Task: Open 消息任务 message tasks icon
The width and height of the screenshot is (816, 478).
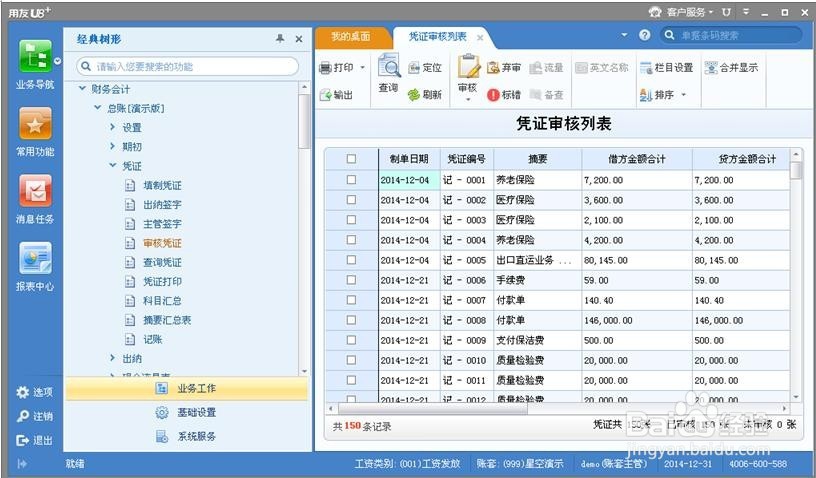Action: click(x=35, y=190)
